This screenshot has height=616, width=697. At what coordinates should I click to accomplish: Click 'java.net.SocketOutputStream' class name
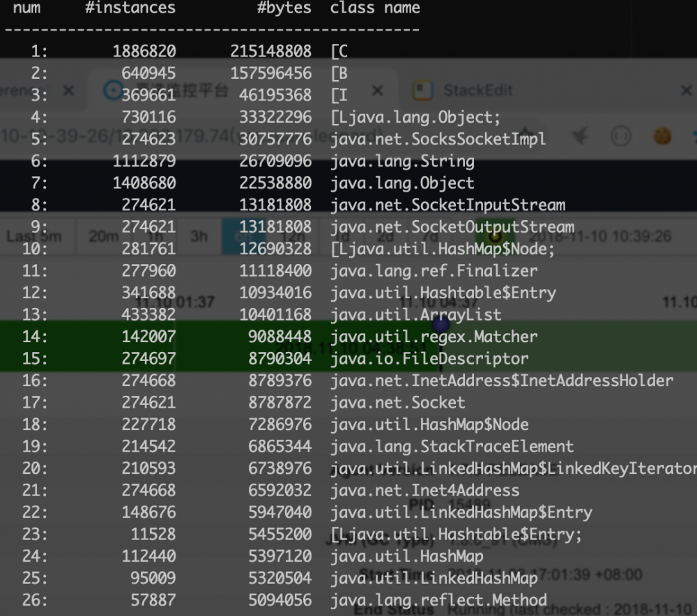[452, 226]
